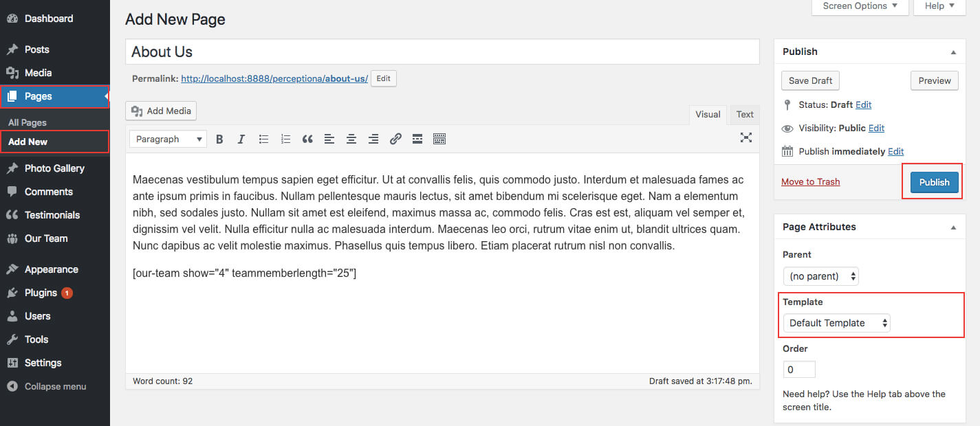Click the Bold formatting icon
The image size is (980, 426).
click(219, 139)
